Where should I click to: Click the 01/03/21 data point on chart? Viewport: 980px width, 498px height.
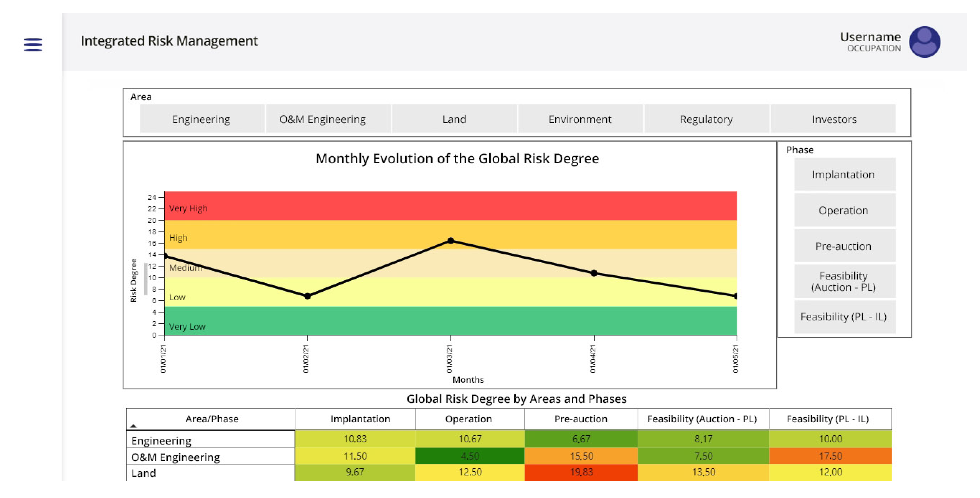(x=451, y=241)
